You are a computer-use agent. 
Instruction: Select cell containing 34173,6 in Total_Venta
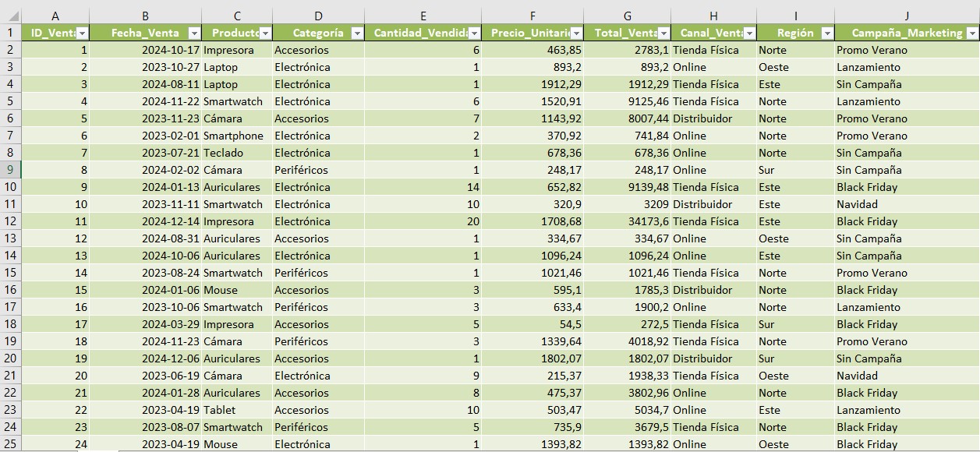[628, 221]
